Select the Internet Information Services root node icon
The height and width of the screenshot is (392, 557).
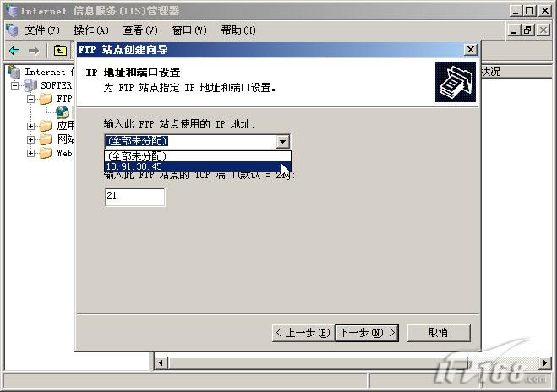(x=14, y=72)
